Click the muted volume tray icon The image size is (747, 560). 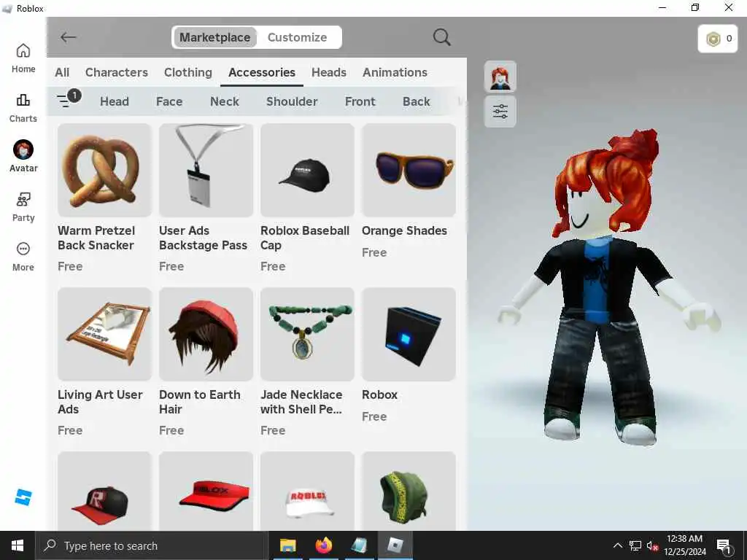point(652,545)
